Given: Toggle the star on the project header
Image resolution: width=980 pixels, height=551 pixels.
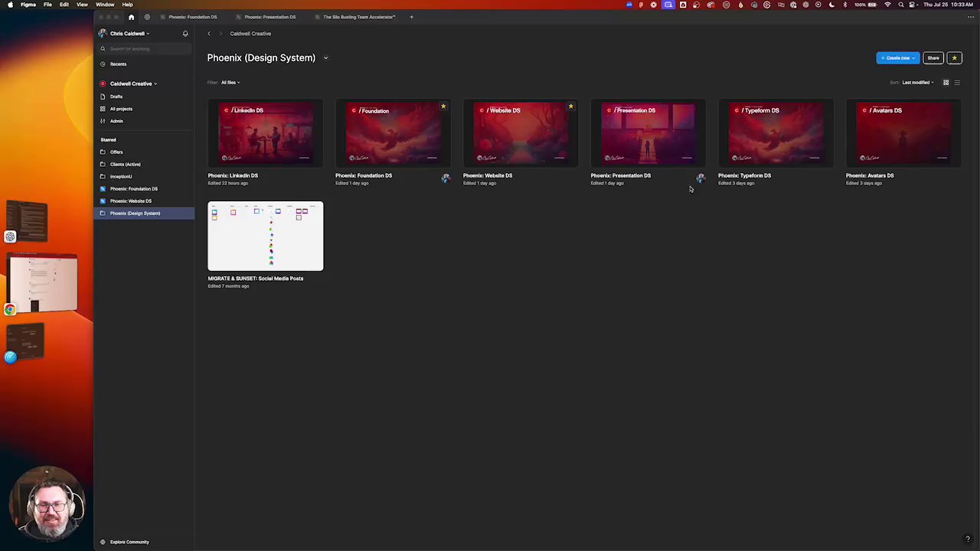Looking at the screenshot, I should point(954,58).
